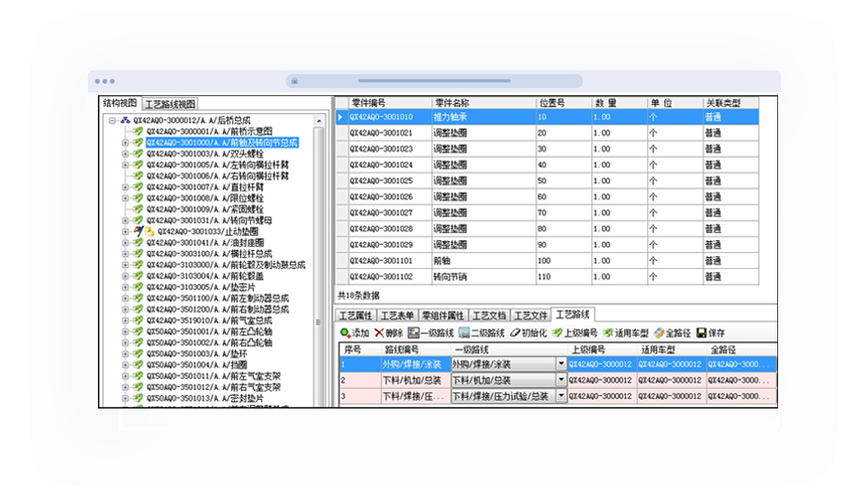The width and height of the screenshot is (868, 502).
Task: Click the 适用车型 toolbar icon
Action: 608,333
